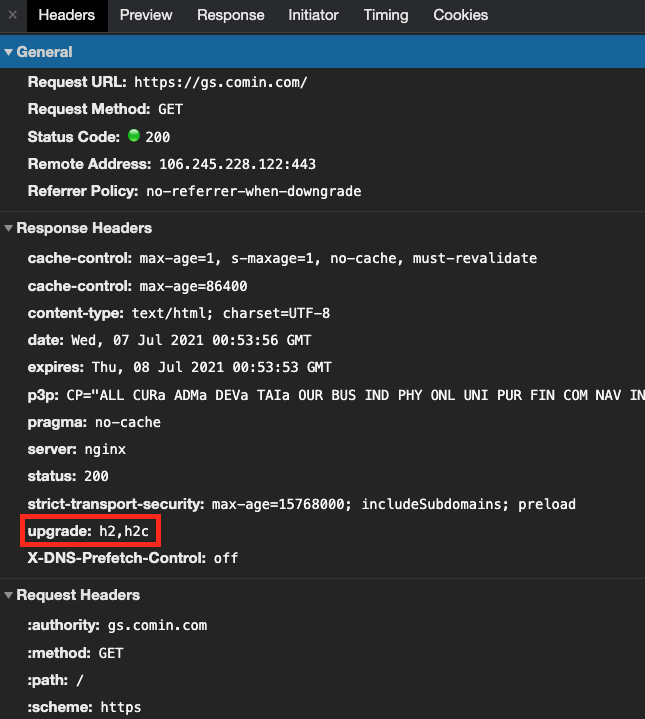Select the Headers tab
Viewport: 645px width, 719px height.
(x=67, y=15)
